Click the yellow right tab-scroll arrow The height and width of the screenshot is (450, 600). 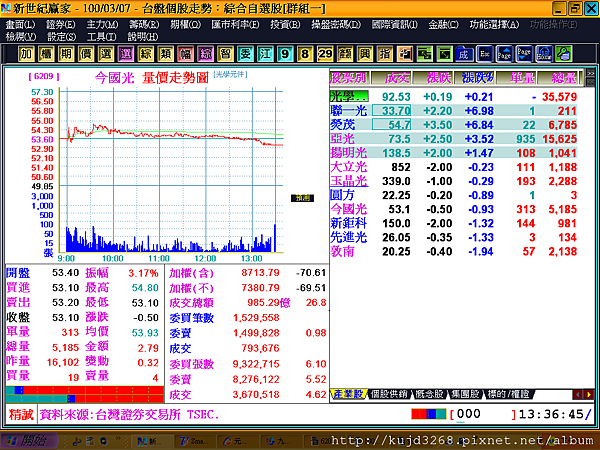coord(588,394)
